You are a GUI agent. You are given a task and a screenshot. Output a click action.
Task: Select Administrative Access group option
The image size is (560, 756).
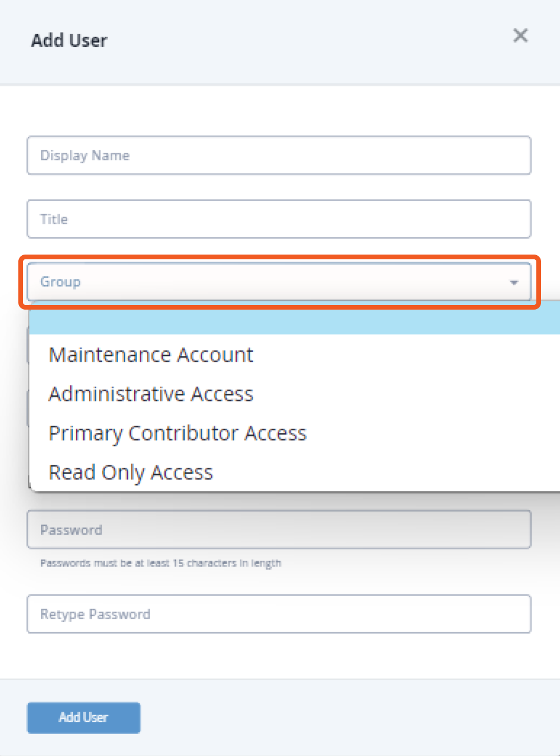(x=151, y=394)
